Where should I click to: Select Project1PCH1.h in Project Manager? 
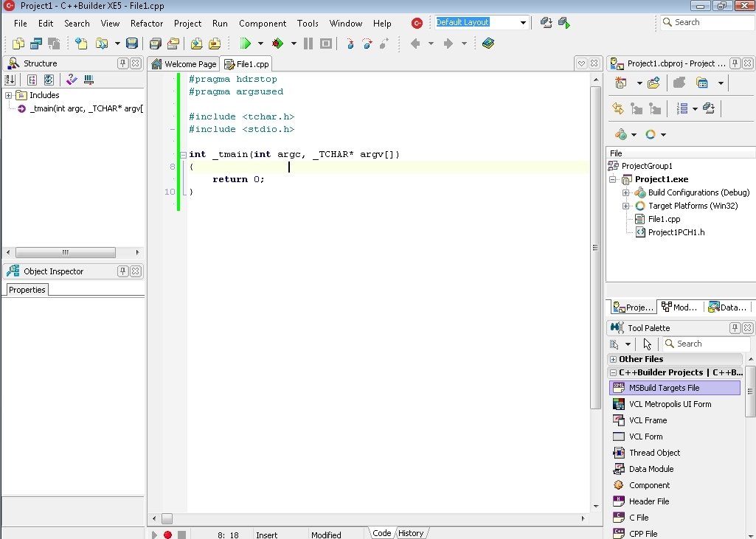676,232
